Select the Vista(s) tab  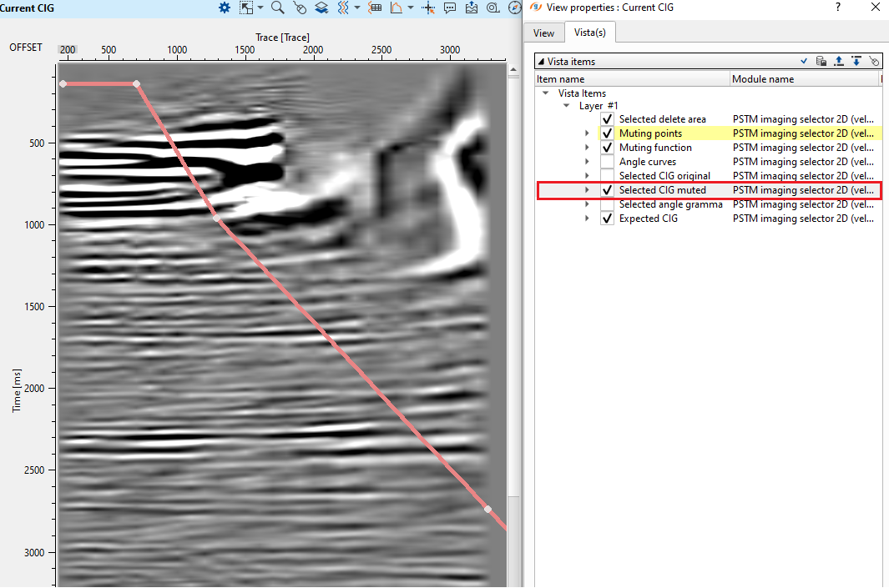(589, 33)
